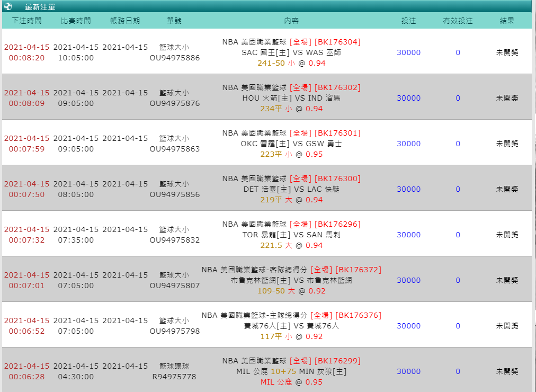Click match time 10:05:00
Screen dimensions: 536x392
pyautogui.click(x=76, y=58)
